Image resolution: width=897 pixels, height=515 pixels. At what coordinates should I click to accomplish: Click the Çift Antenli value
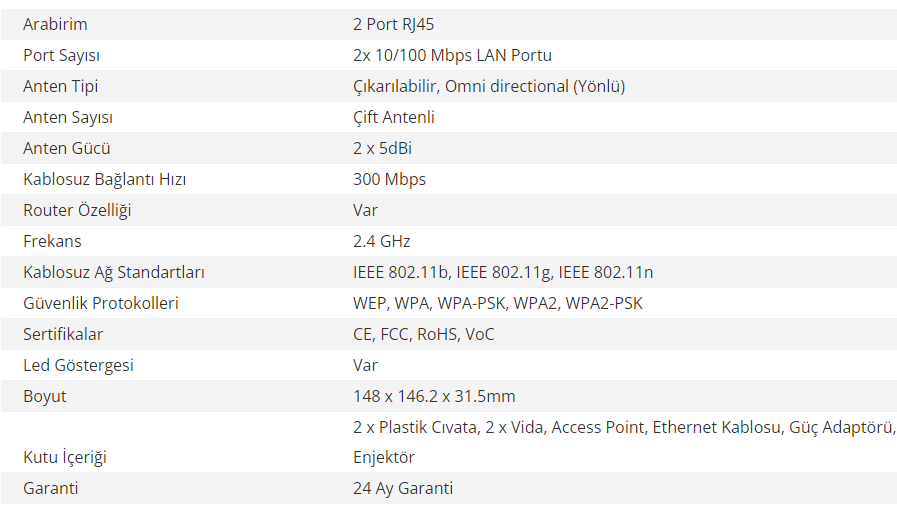[394, 117]
